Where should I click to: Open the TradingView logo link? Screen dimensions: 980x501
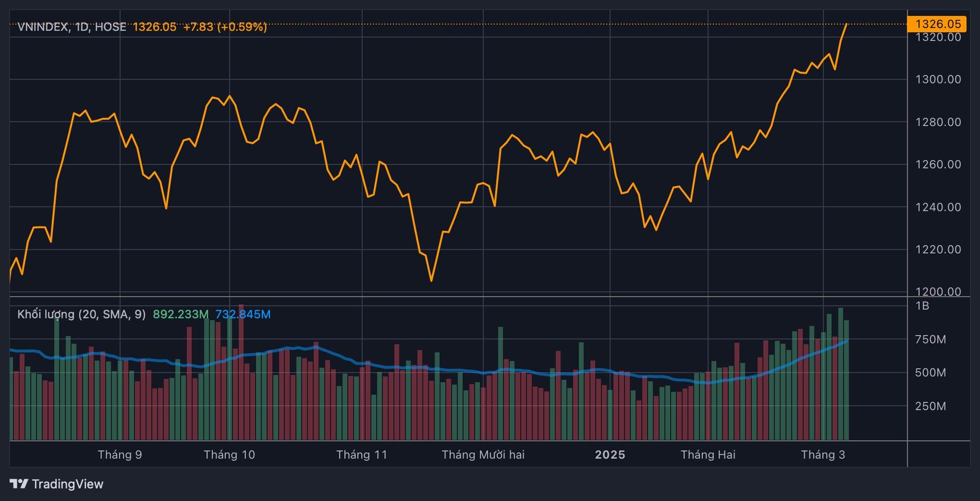pos(56,484)
